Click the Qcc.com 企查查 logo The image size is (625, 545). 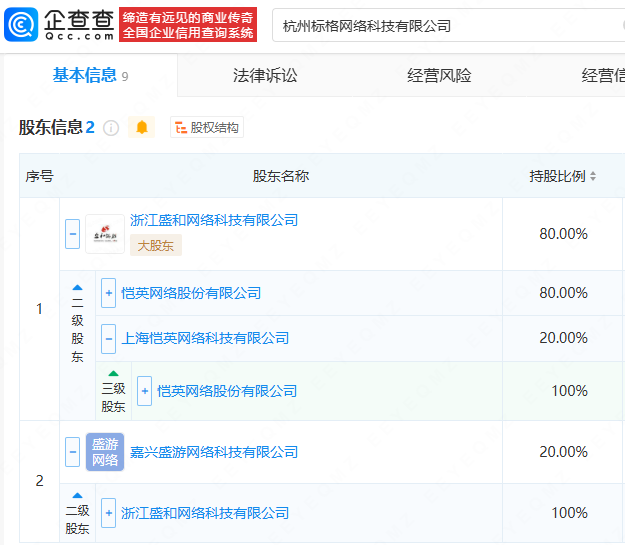tap(60, 24)
